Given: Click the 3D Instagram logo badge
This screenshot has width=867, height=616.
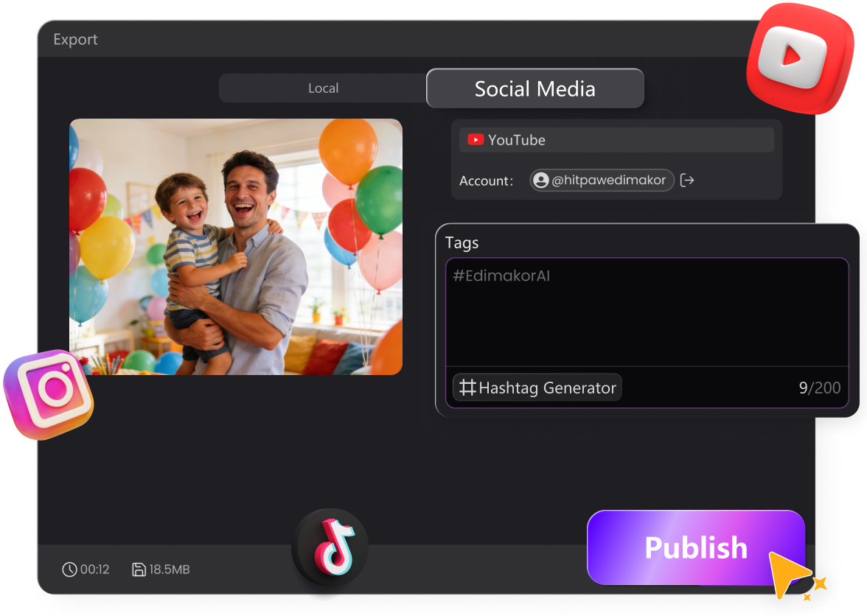Looking at the screenshot, I should coord(49,394).
